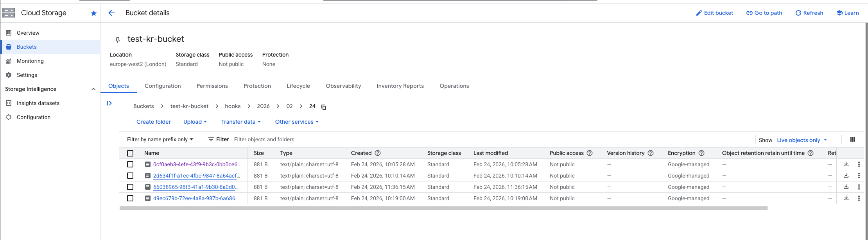Go to hooks in the breadcrumb
This screenshot has height=240, width=868.
coord(233,106)
